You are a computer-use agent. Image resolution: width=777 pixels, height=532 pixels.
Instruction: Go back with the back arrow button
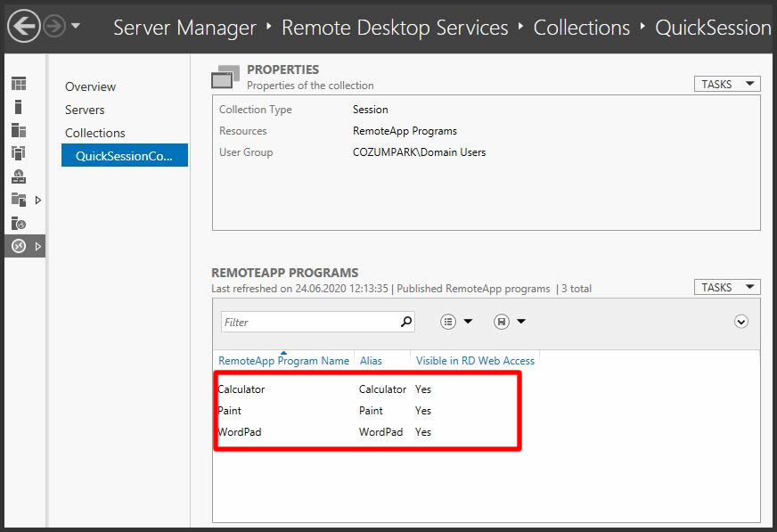(x=23, y=26)
